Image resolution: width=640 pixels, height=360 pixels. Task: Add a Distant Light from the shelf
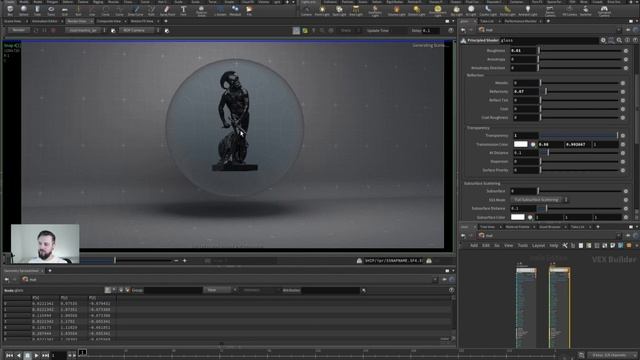click(416, 11)
